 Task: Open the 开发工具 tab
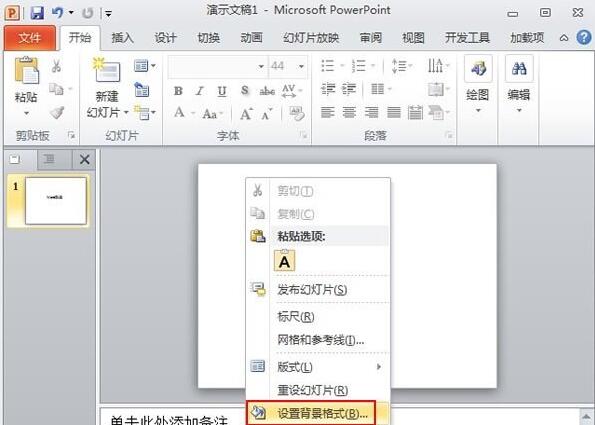(x=467, y=38)
